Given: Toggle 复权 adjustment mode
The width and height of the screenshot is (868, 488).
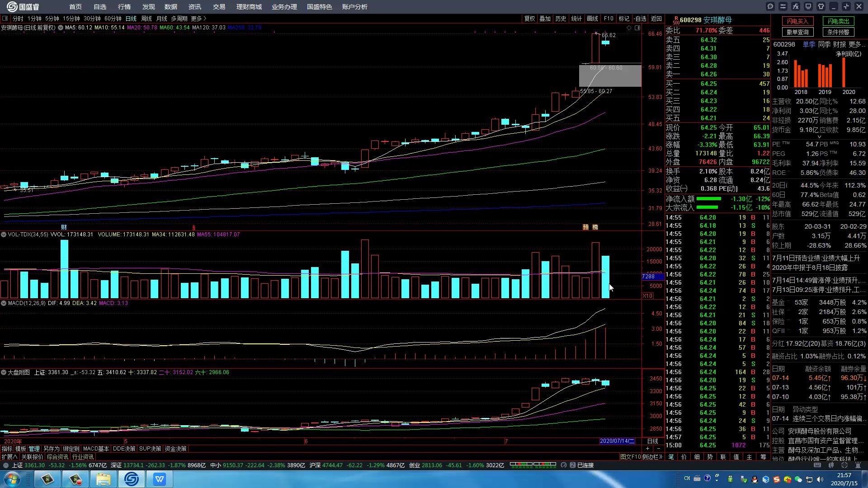Looking at the screenshot, I should pyautogui.click(x=529, y=19).
